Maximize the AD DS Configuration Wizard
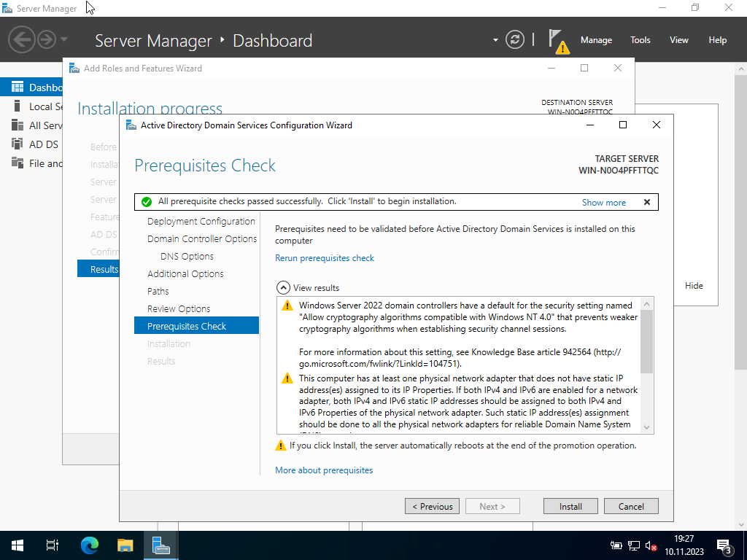The height and width of the screenshot is (560, 747). pyautogui.click(x=623, y=125)
